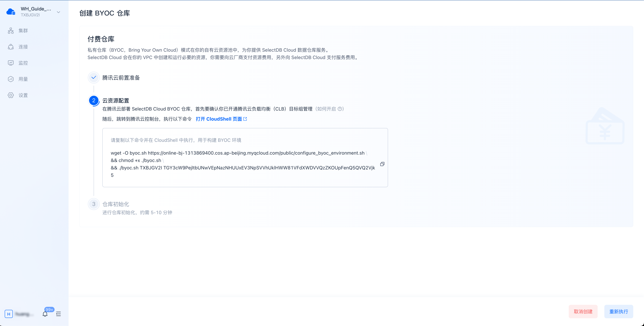Click the external link icon after CloudShell

coord(245,119)
